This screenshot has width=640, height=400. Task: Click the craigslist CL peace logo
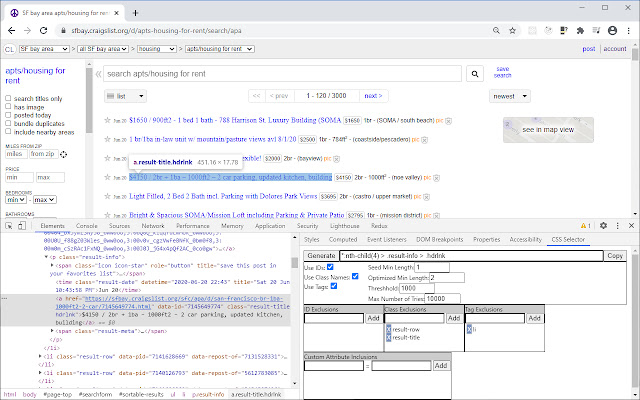(x=9, y=49)
